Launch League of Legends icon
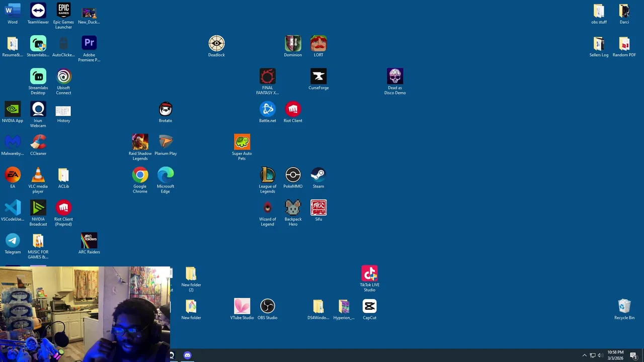This screenshot has height=362, width=644. point(267,175)
